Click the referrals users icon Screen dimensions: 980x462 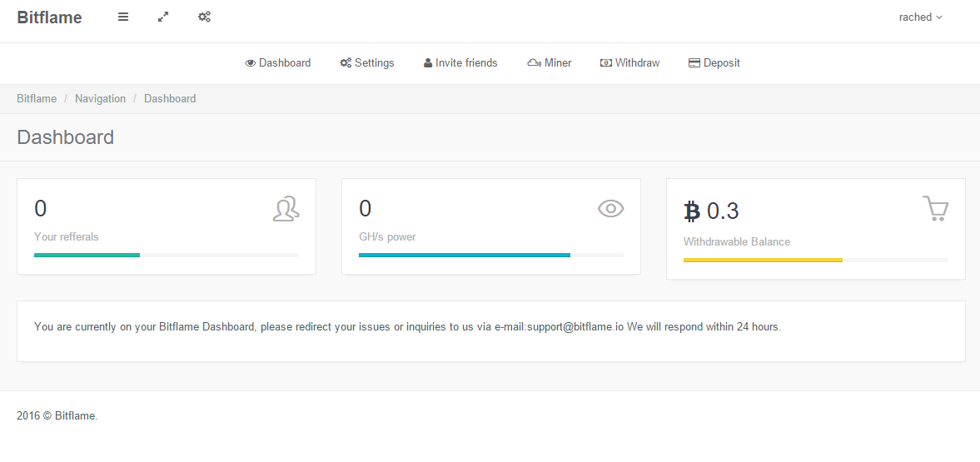[286, 209]
